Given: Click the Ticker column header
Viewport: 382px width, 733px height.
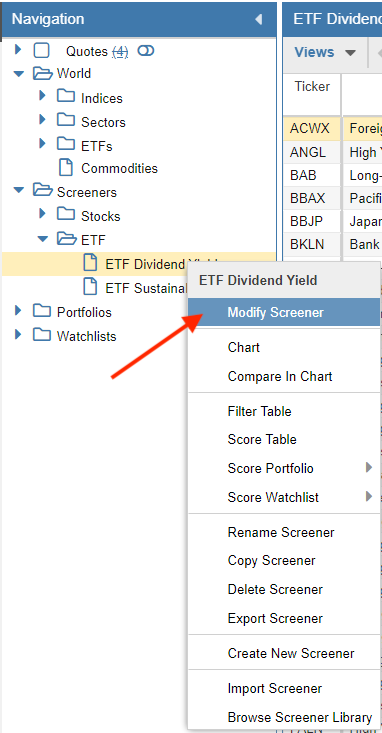Looking at the screenshot, I should (312, 86).
